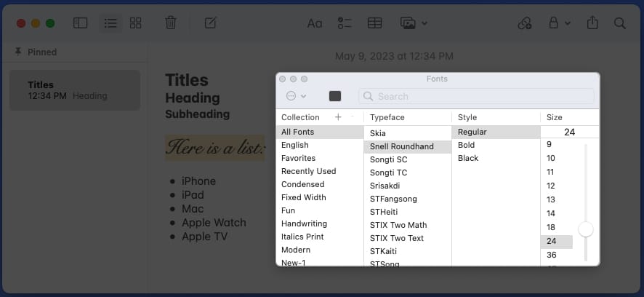Choose the Songti TC typeface
The width and height of the screenshot is (644, 297).
pyautogui.click(x=408, y=173)
